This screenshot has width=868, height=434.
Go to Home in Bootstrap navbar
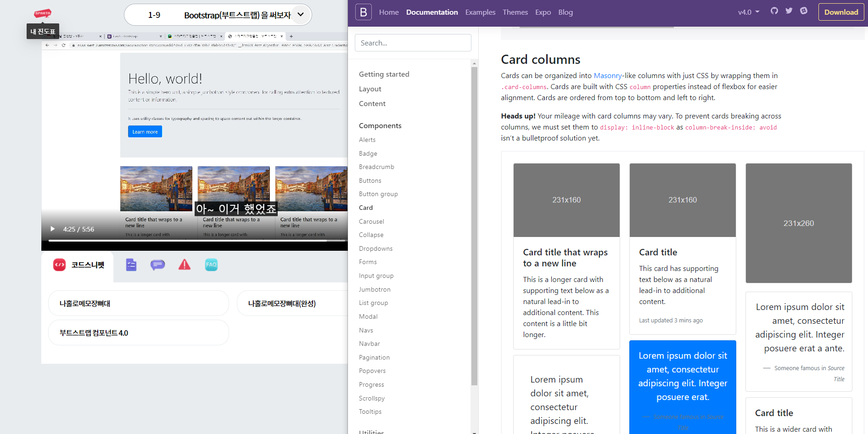[x=389, y=12]
